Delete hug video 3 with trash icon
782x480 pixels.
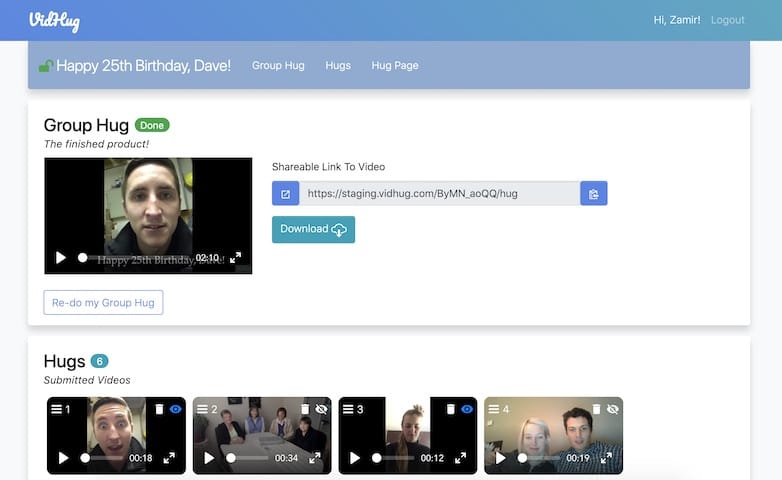pyautogui.click(x=450, y=409)
